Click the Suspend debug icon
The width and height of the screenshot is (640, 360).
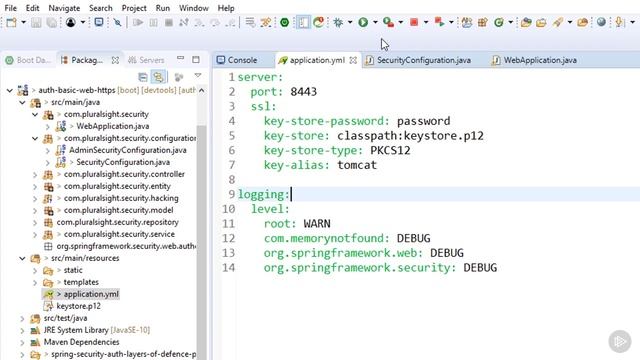coord(153,22)
